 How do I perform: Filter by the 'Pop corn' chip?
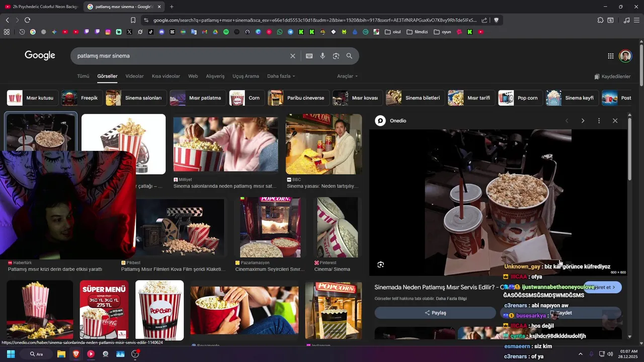(x=520, y=98)
